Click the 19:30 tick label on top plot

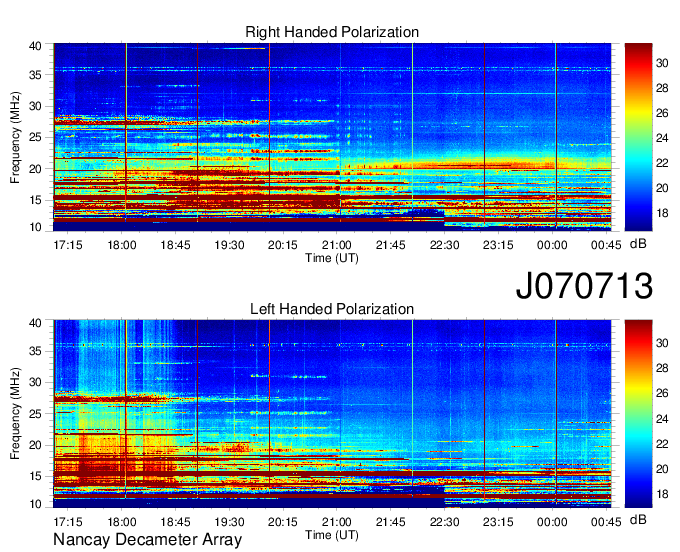click(x=229, y=245)
